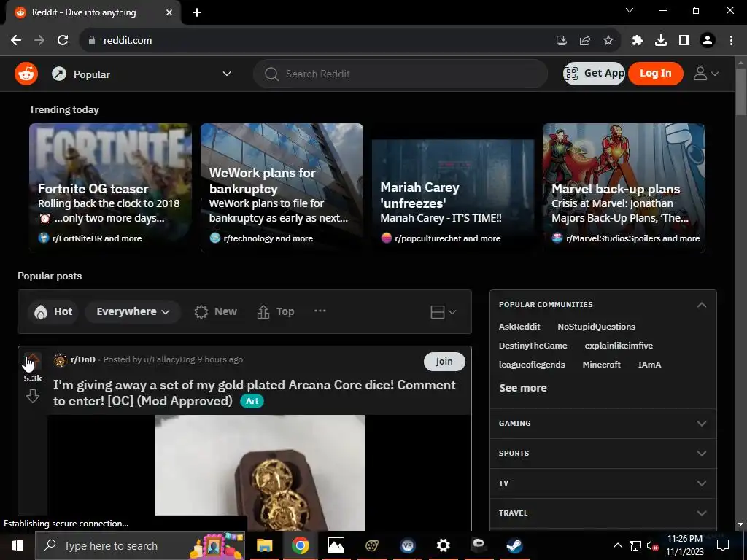Go forward in browser history

click(39, 41)
